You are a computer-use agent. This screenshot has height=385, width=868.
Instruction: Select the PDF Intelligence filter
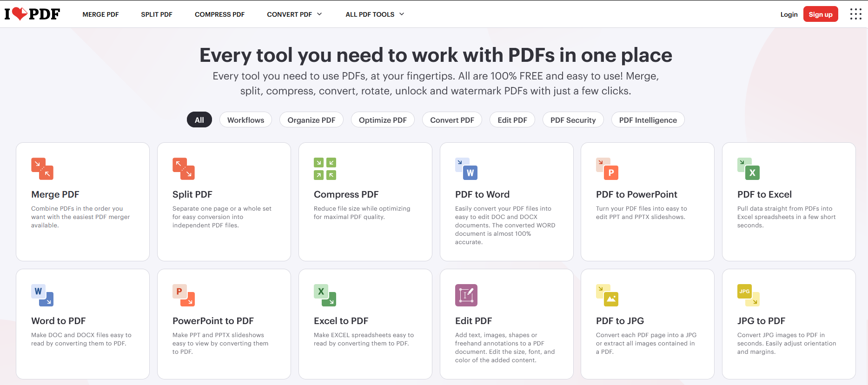tap(648, 120)
